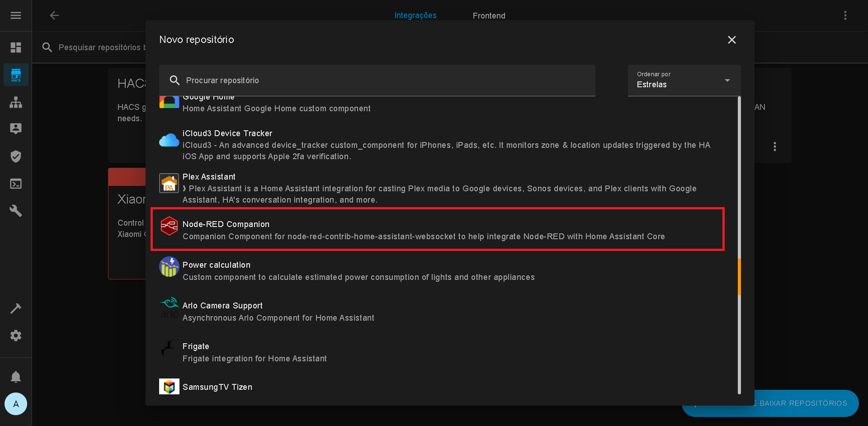Open the hamburger sidebar menu
868x426 pixels.
[16, 15]
